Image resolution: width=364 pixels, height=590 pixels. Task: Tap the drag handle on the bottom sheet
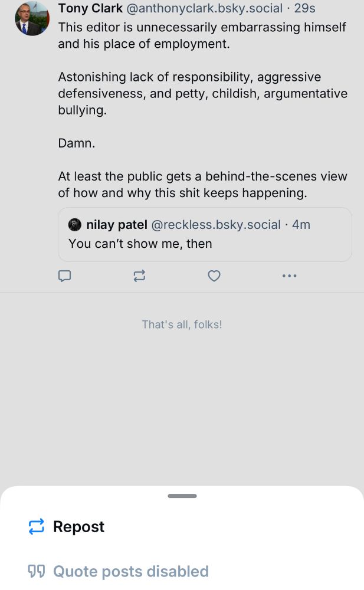point(182,496)
